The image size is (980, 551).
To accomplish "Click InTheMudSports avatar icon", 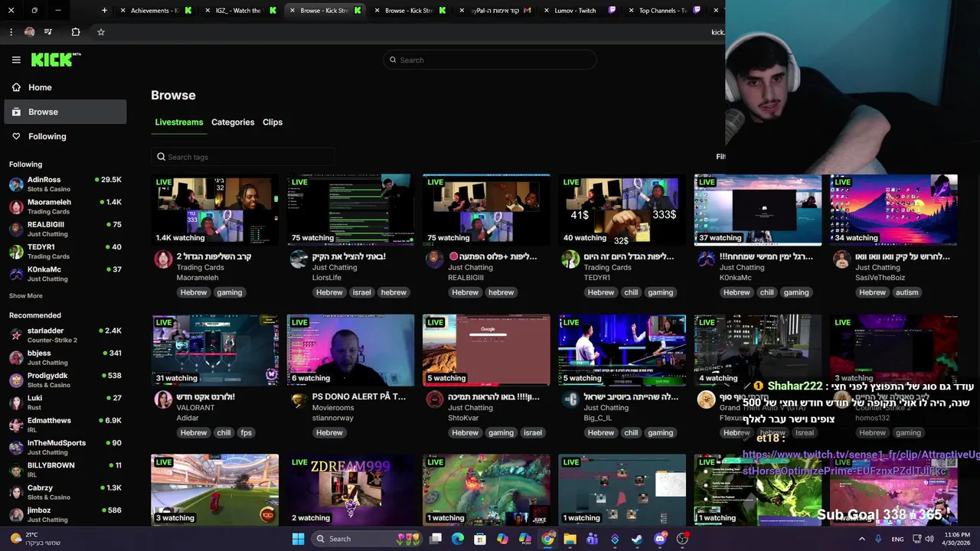I will [16, 448].
